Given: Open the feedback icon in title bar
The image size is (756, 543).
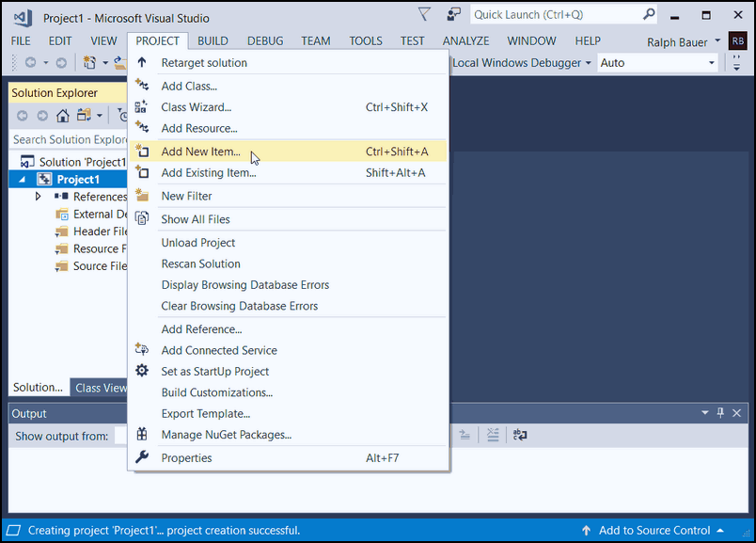Looking at the screenshot, I should click(x=453, y=14).
